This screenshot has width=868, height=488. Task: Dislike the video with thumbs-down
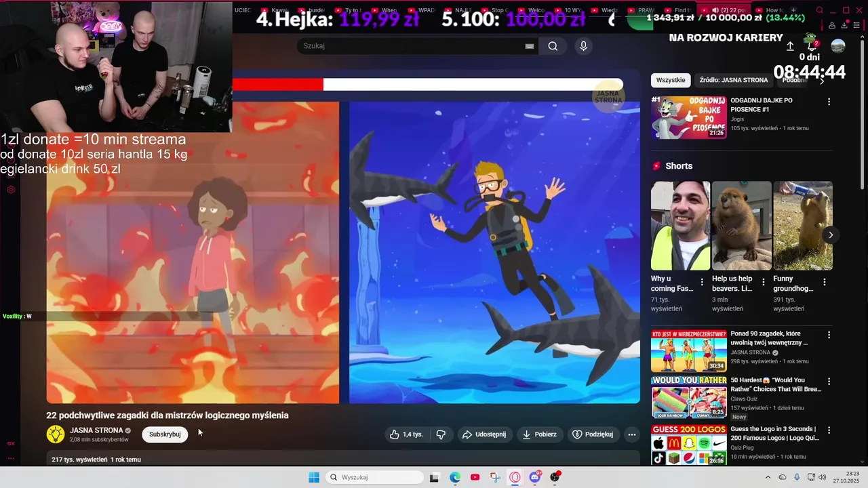(x=441, y=434)
